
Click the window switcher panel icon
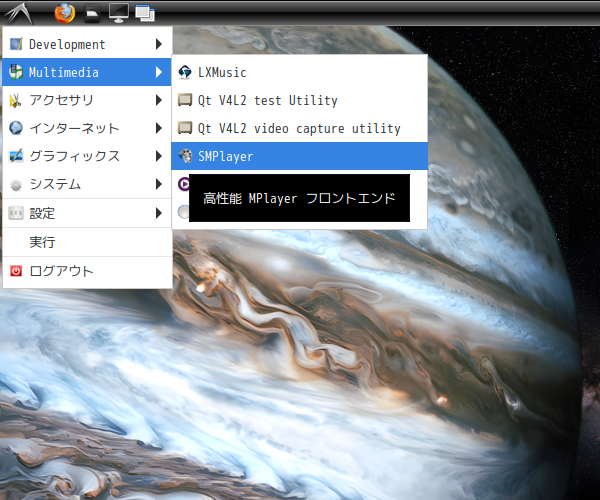point(145,13)
